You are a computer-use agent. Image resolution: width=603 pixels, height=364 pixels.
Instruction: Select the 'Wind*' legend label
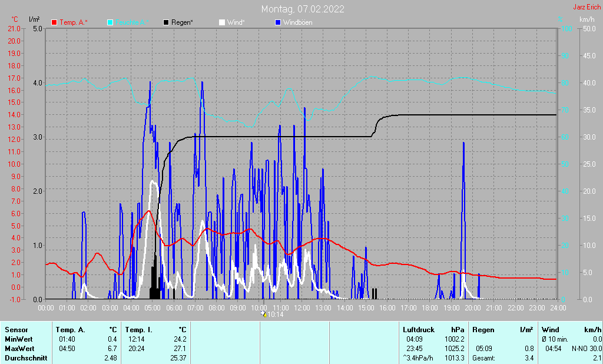236,23
